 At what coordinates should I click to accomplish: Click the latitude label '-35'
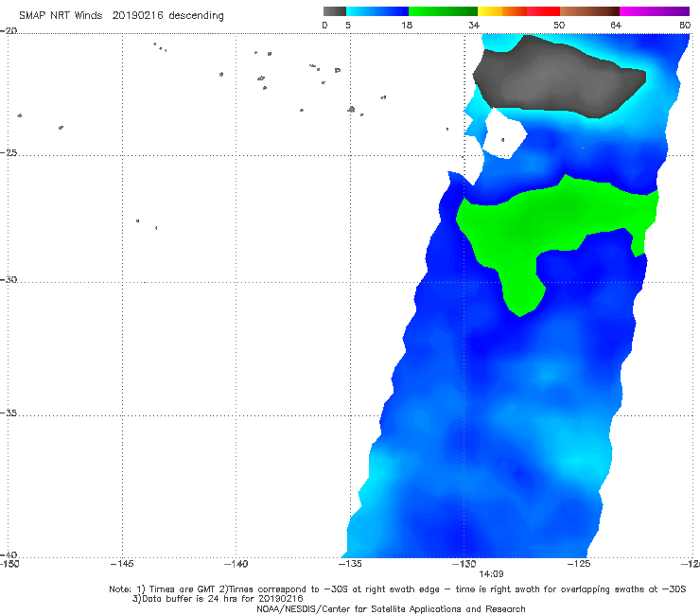[x=9, y=413]
